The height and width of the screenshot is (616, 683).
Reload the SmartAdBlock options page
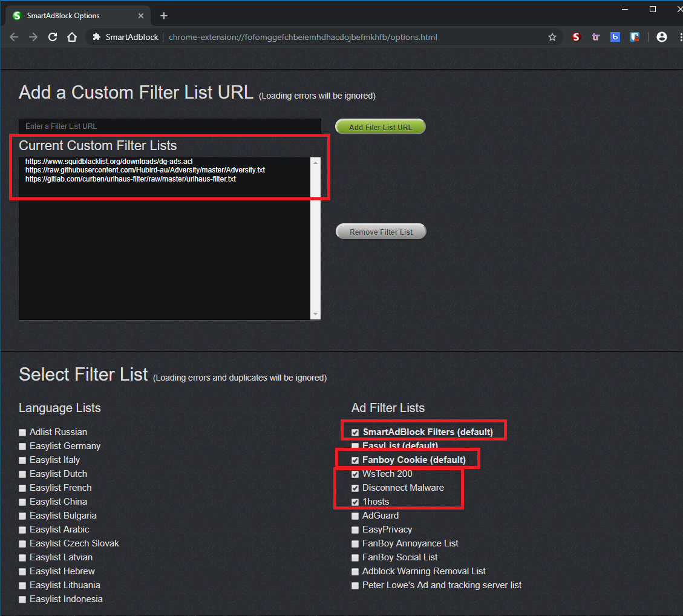53,37
